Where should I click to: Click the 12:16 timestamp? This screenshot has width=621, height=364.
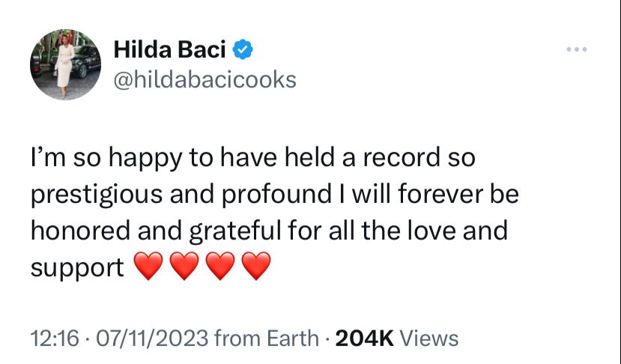pos(55,339)
